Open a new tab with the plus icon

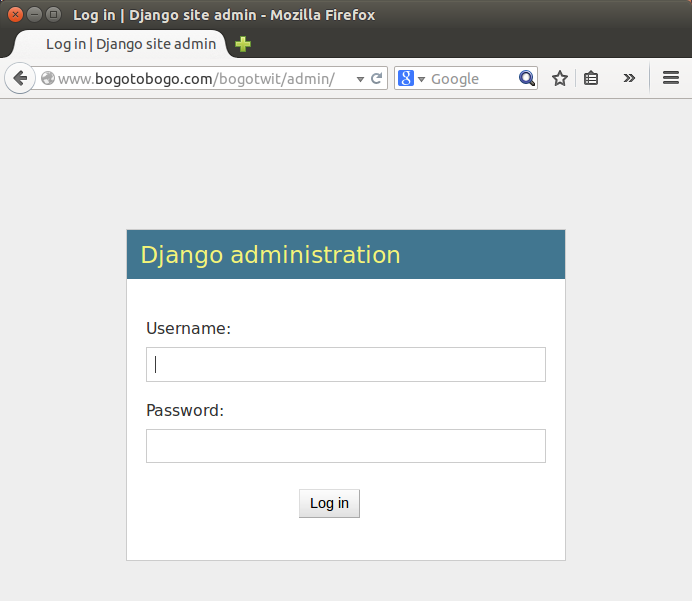pos(243,44)
